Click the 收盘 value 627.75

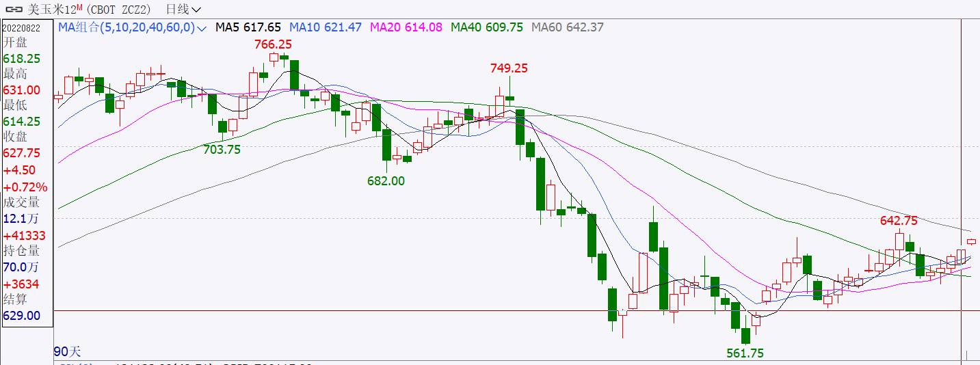click(21, 153)
